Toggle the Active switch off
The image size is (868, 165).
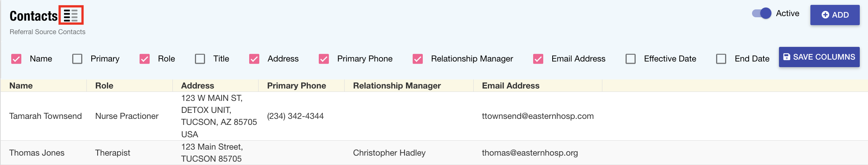tap(762, 13)
